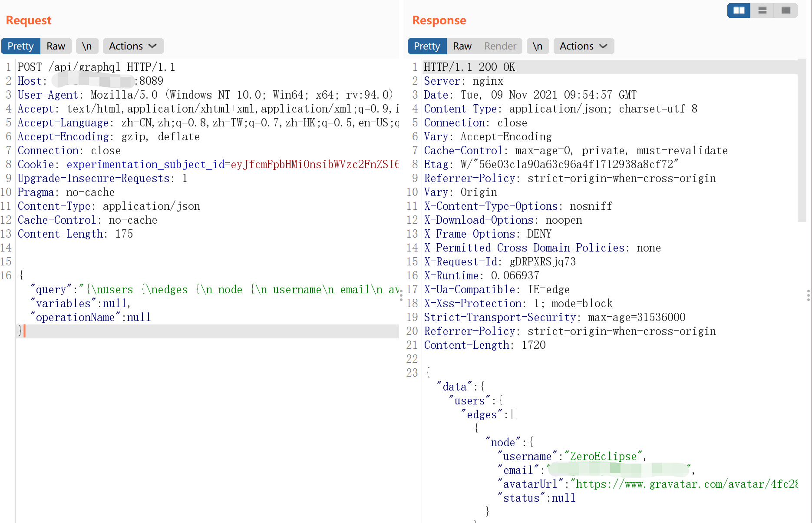Click the response Content-Type charset=utf-8 line
This screenshot has height=523, width=812.
point(561,109)
